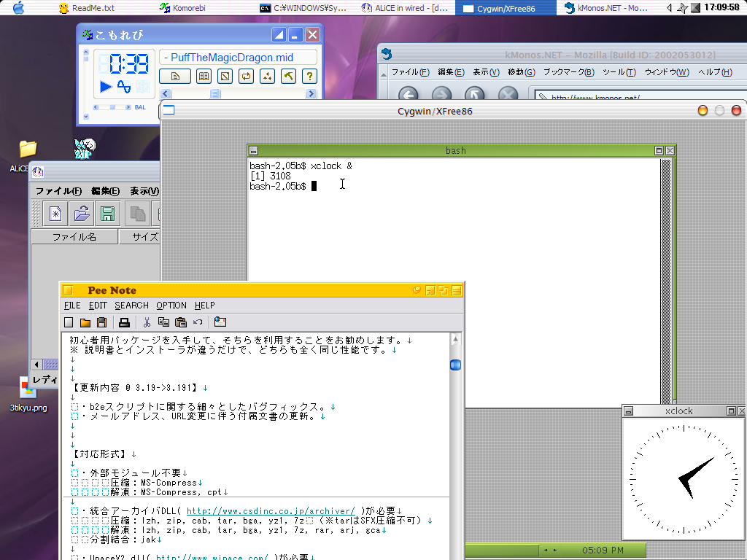Open 編集(E) menu in archiver window
Image resolution: width=747 pixels, height=560 pixels.
tap(105, 191)
